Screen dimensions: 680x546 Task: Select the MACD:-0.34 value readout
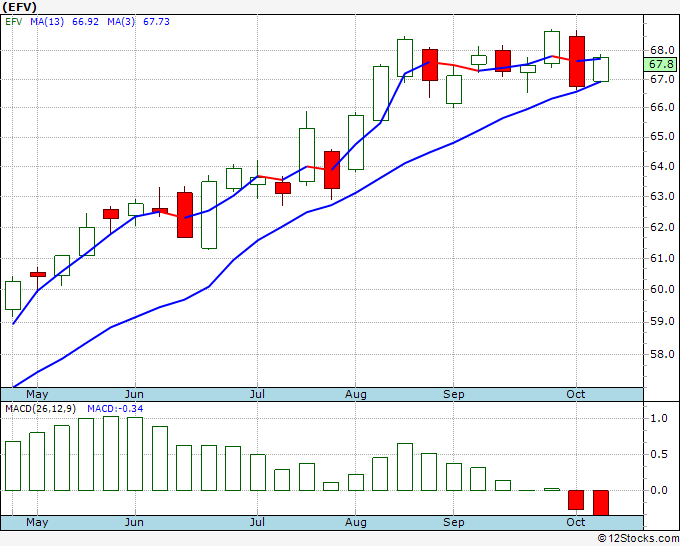[115, 409]
